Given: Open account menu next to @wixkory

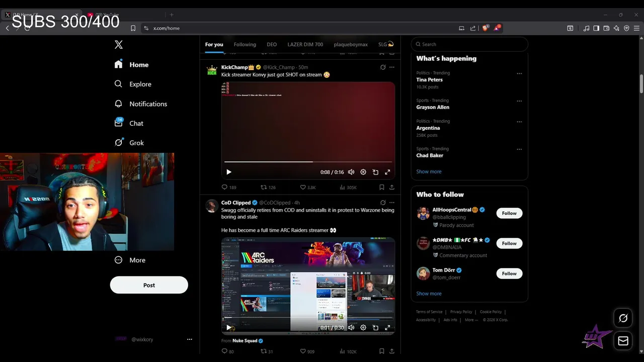Looking at the screenshot, I should click(x=190, y=339).
